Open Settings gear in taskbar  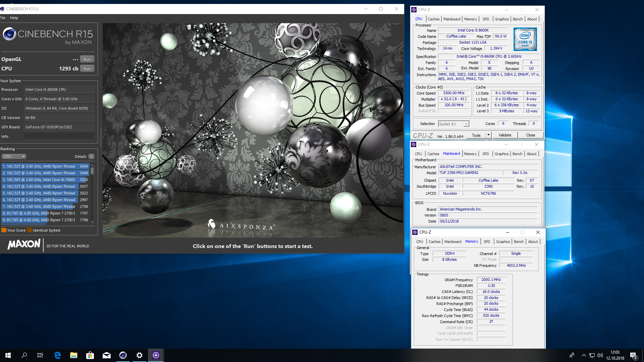tap(140, 355)
